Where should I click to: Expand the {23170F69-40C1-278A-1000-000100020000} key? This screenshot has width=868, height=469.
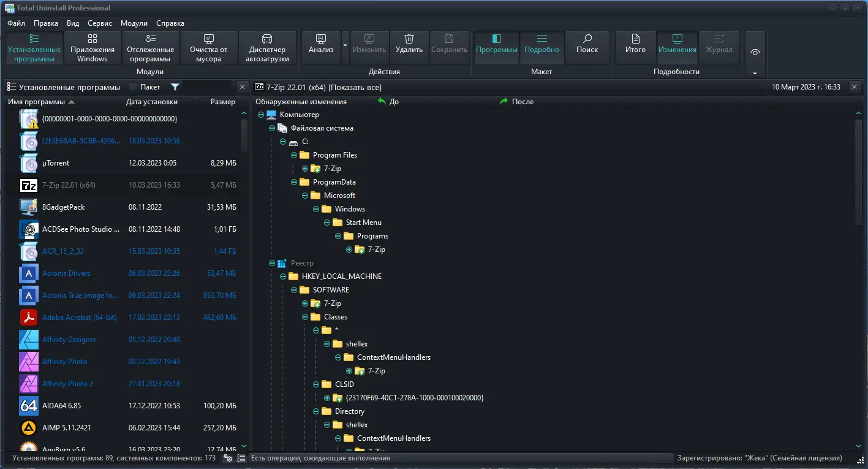pos(327,398)
